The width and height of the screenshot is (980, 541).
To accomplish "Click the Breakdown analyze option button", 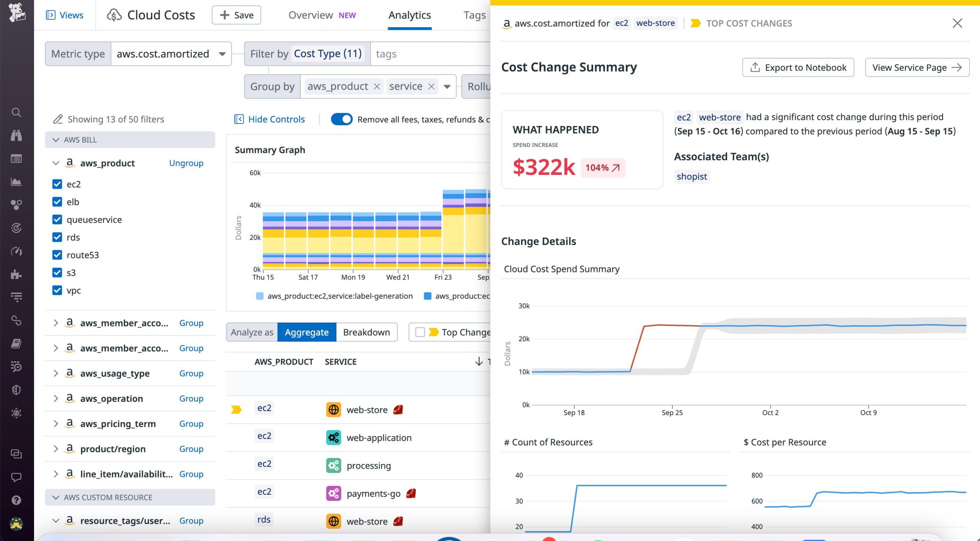I will click(x=366, y=332).
